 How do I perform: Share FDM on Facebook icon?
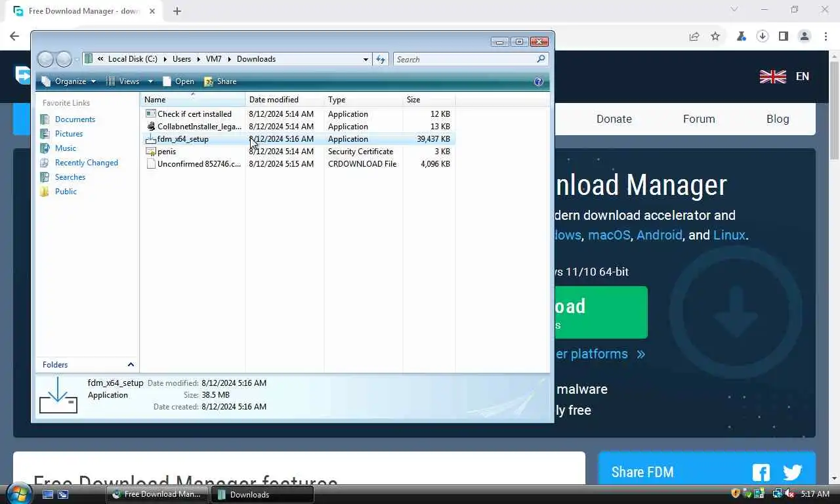pyautogui.click(x=761, y=472)
